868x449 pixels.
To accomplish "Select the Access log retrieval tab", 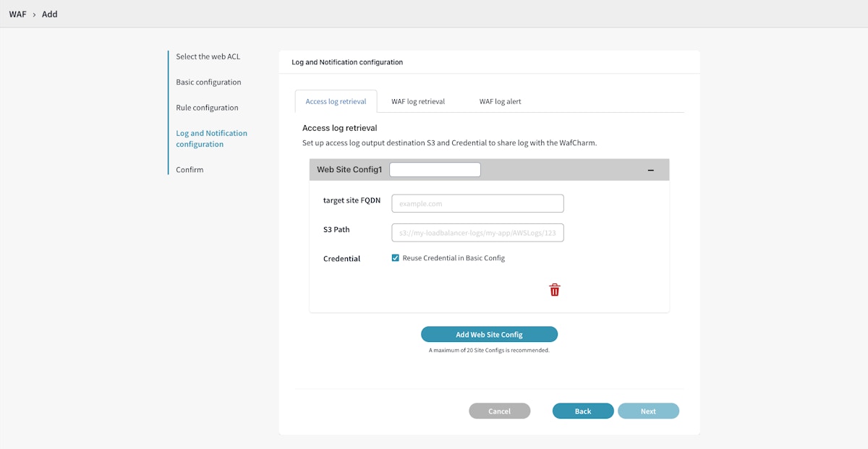I will click(x=336, y=101).
